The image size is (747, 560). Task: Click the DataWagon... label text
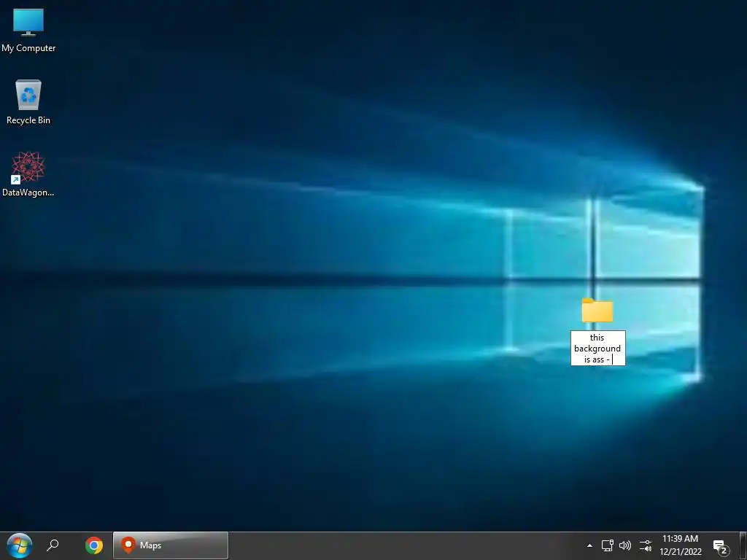(x=28, y=192)
